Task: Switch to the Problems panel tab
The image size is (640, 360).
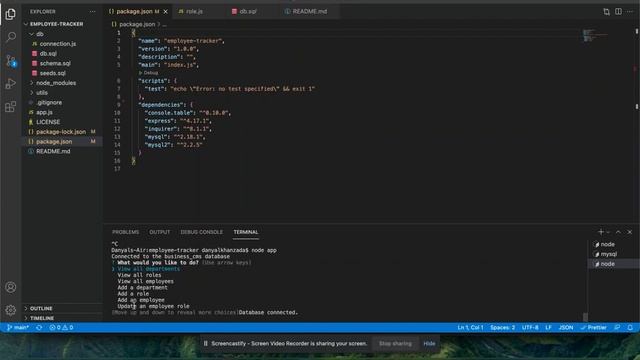Action: click(125, 232)
